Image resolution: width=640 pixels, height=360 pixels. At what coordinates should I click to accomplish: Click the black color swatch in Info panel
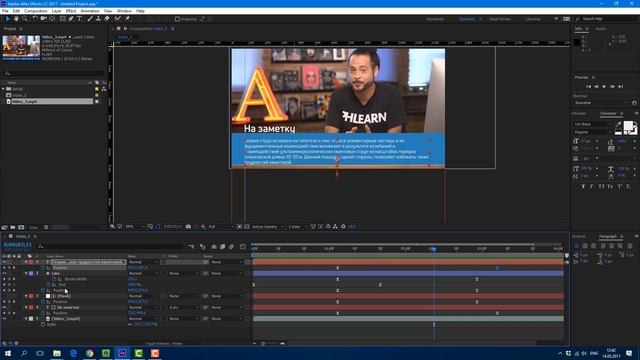[x=577, y=42]
